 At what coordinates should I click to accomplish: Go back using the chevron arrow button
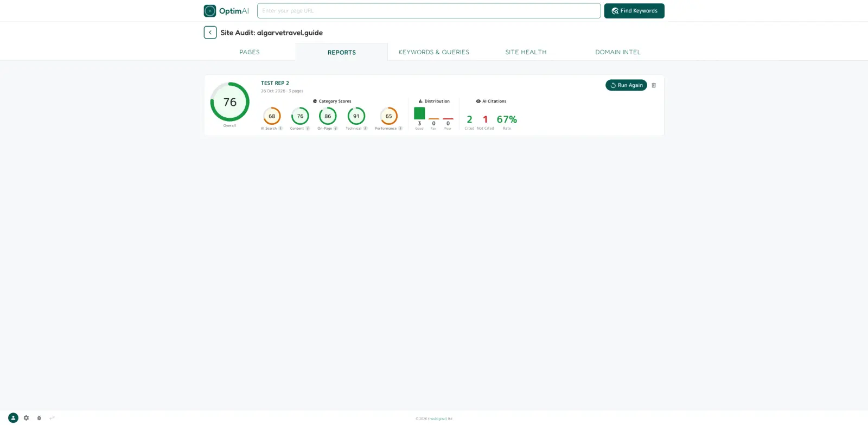point(210,33)
